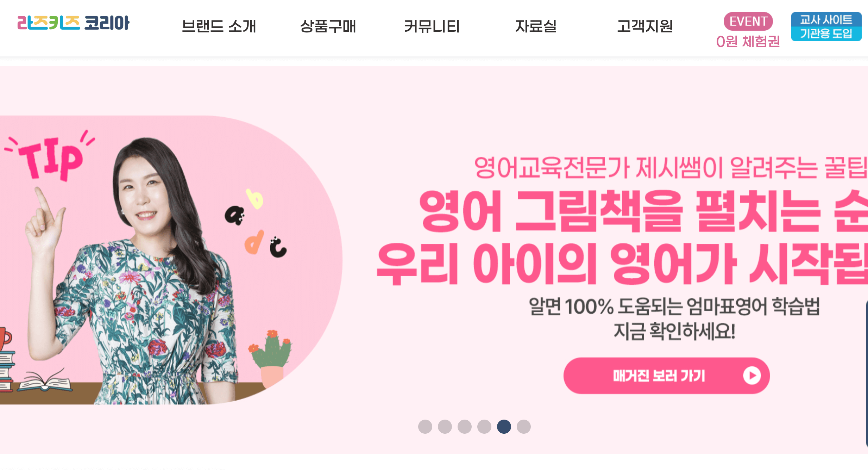Click the 매거진 보러 가기 button
The height and width of the screenshot is (470, 868).
666,376
